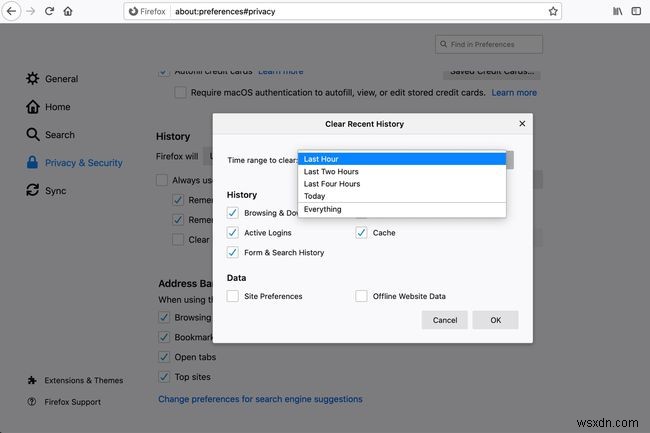Check the macOS authentication requirement box
Image resolution: width=650 pixels, height=433 pixels.
coord(180,92)
